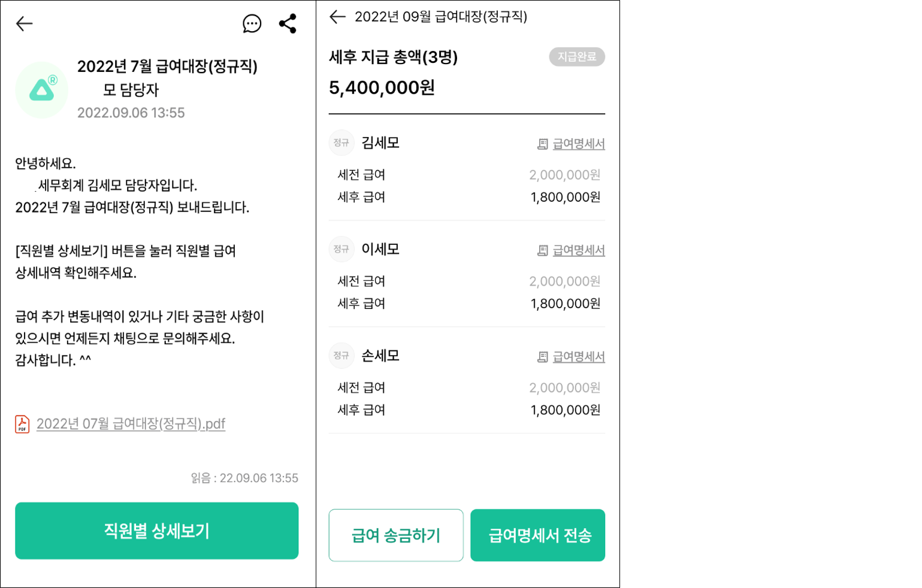
Task: Open the PDF file icon attachment
Action: pos(22,424)
